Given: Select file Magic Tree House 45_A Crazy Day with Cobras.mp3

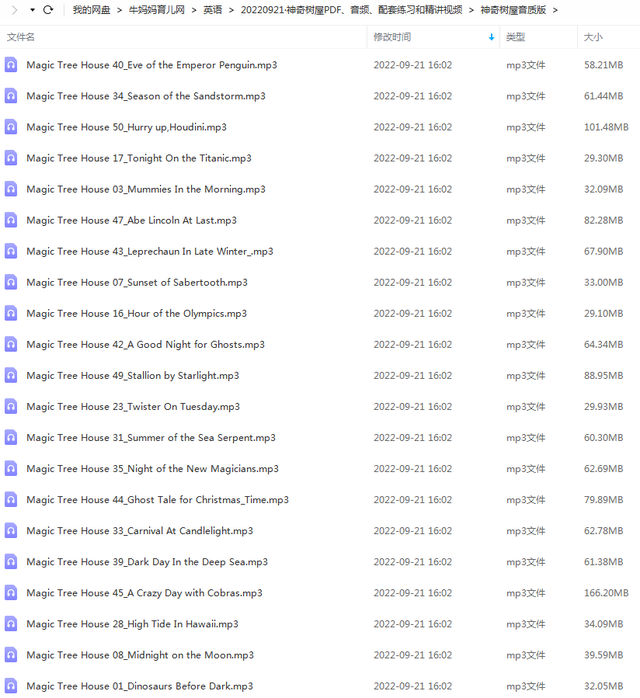Looking at the screenshot, I should pos(145,593).
